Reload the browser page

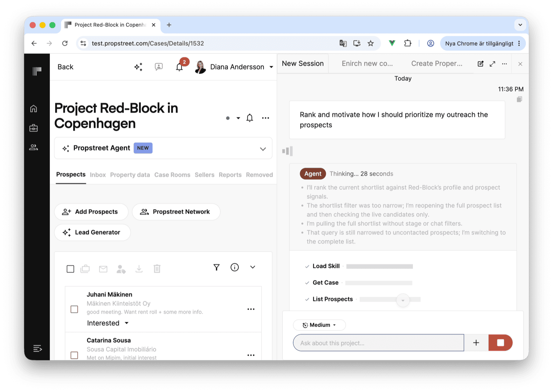click(65, 43)
